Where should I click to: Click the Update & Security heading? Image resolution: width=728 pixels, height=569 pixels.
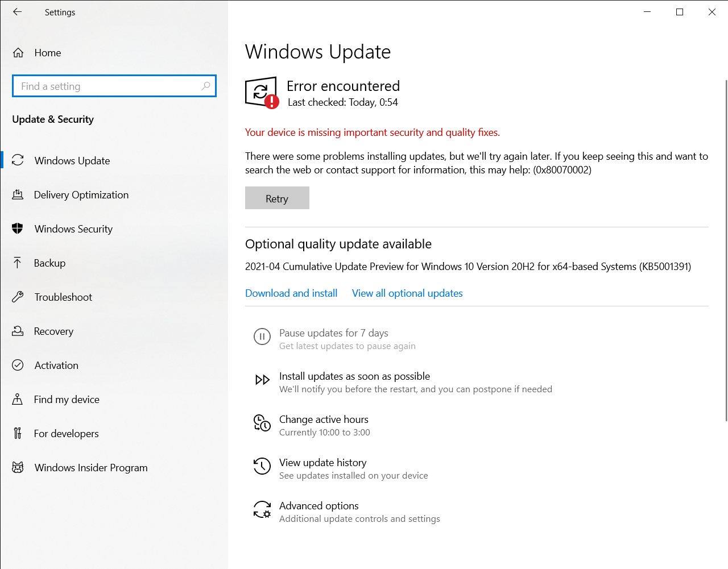pos(53,119)
